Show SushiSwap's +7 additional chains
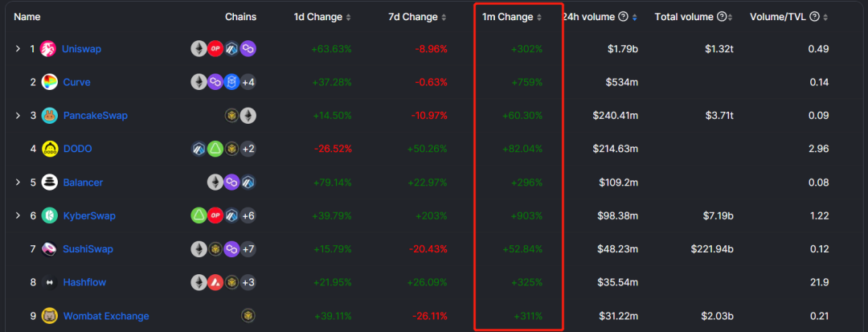The width and height of the screenshot is (868, 332). (248, 249)
